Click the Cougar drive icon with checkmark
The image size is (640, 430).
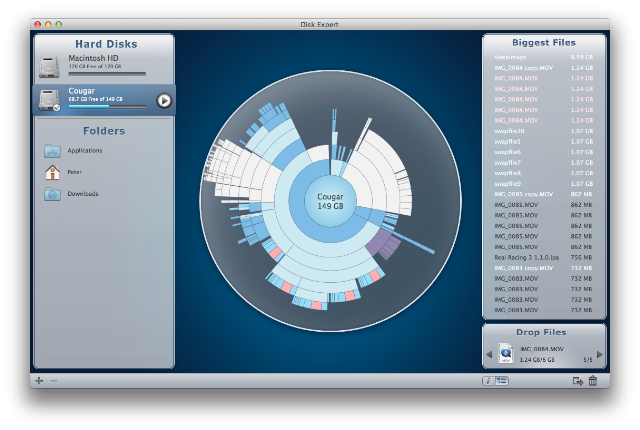tap(49, 100)
